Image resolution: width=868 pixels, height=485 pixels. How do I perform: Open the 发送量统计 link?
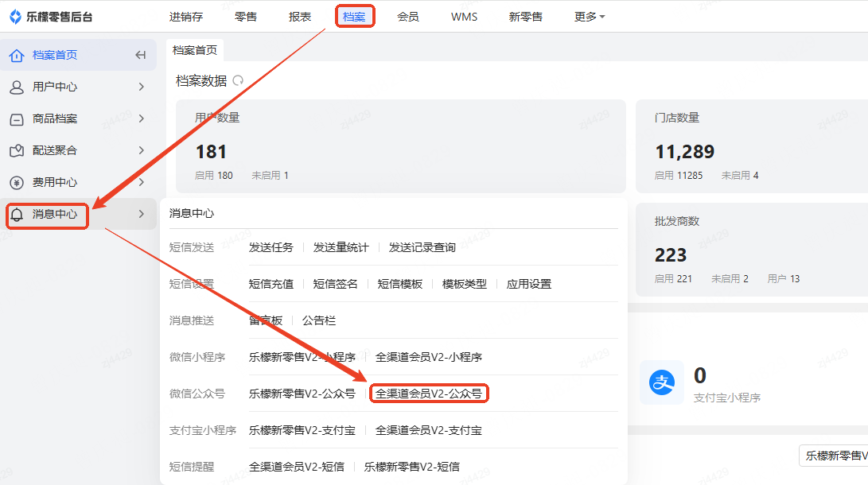[341, 247]
